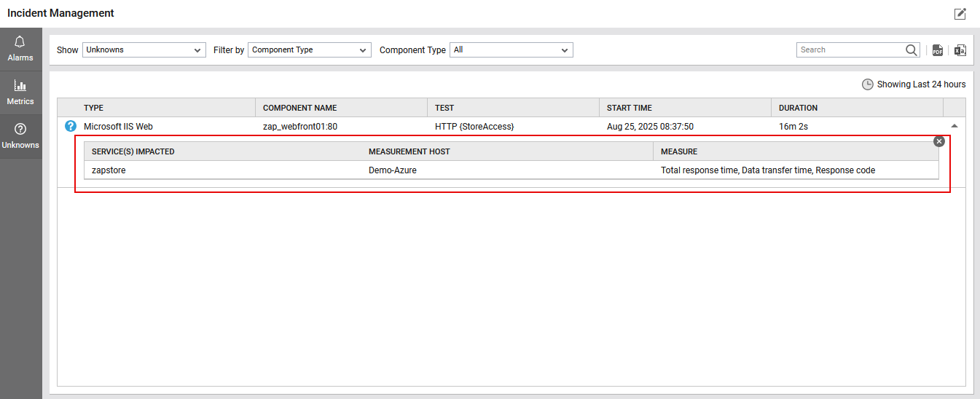
Task: Export the list to Excel
Action: (960, 50)
